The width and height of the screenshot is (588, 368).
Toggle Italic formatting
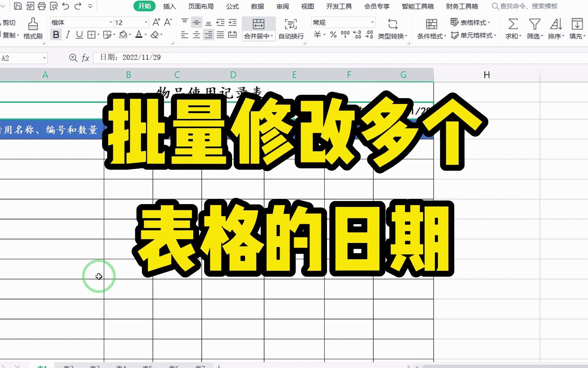[x=68, y=35]
